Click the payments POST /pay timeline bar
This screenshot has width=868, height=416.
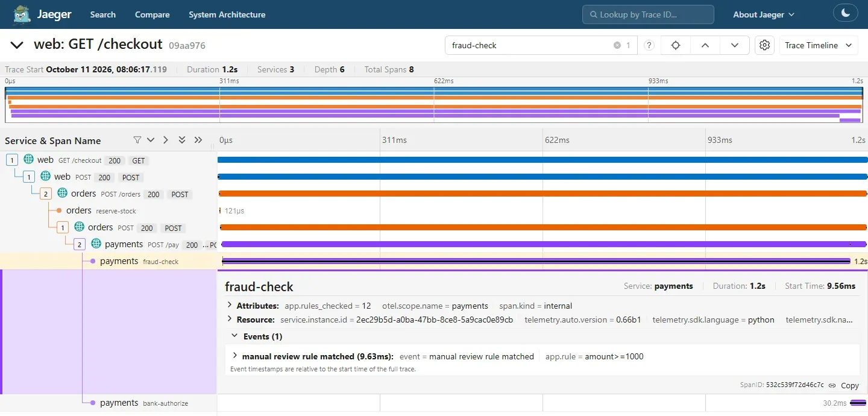[x=544, y=244]
